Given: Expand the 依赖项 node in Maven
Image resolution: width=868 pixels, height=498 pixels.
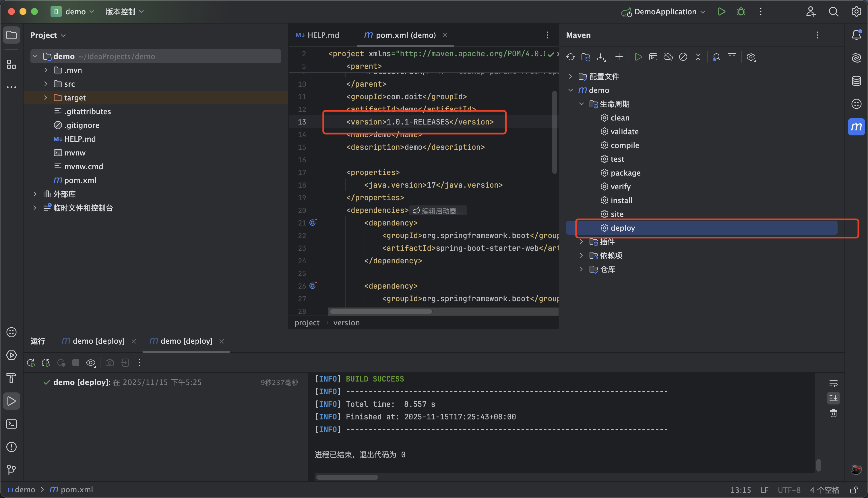Looking at the screenshot, I should (x=581, y=256).
